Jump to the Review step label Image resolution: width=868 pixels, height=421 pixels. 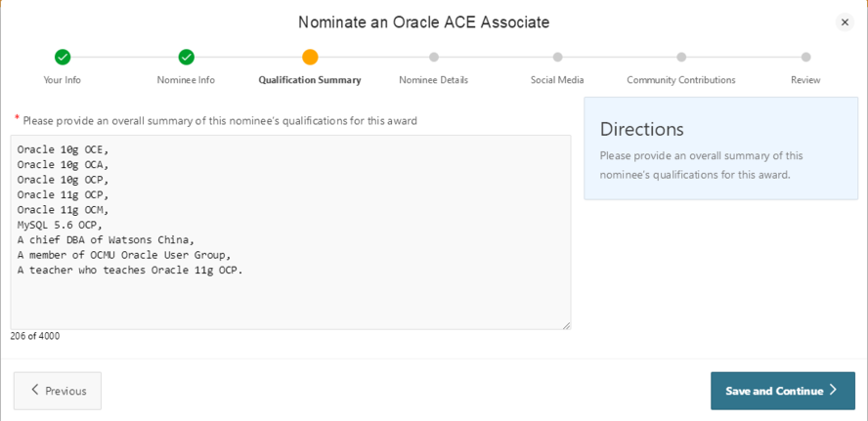pos(805,80)
